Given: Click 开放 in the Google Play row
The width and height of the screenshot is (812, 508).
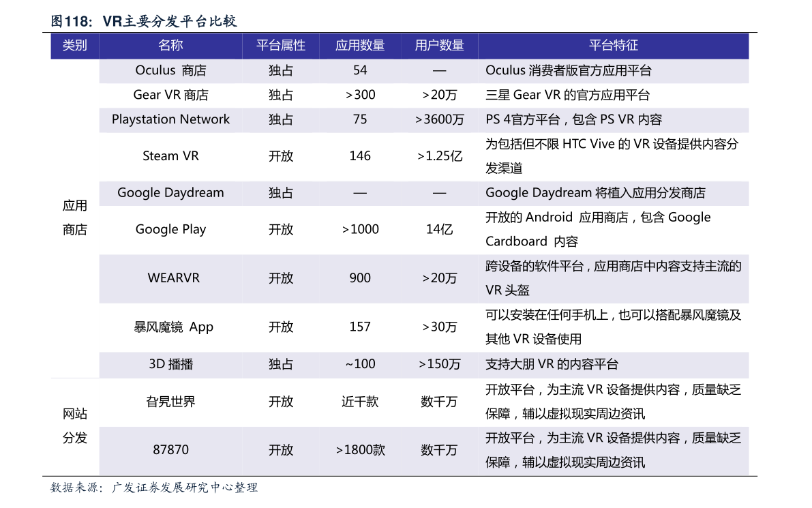Looking at the screenshot, I should click(x=281, y=229).
